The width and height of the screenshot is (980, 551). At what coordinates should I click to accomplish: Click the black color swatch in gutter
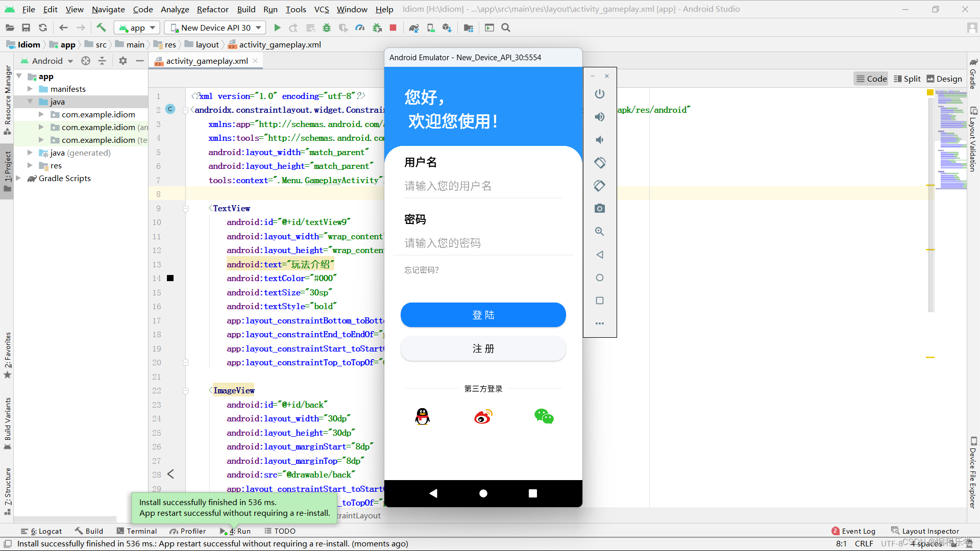click(x=170, y=278)
